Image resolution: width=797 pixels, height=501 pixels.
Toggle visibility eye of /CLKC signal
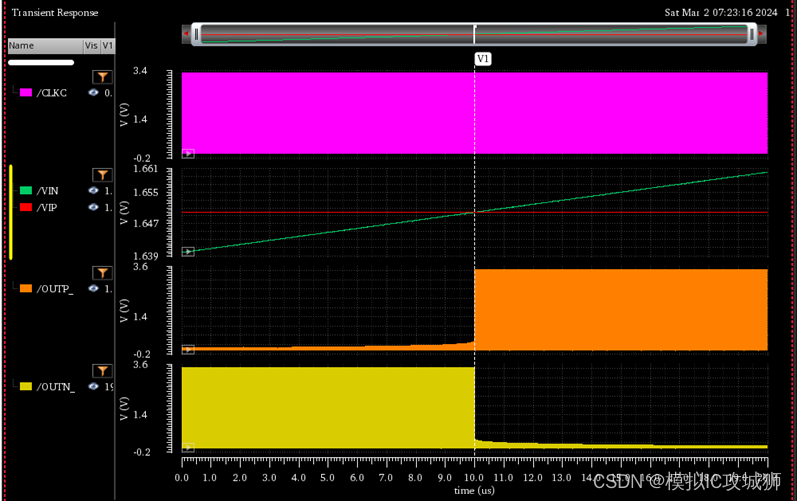[93, 92]
